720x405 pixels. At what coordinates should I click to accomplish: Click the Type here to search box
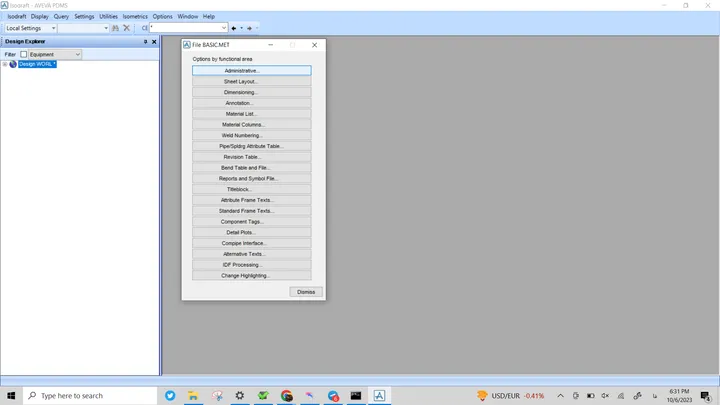coord(90,395)
